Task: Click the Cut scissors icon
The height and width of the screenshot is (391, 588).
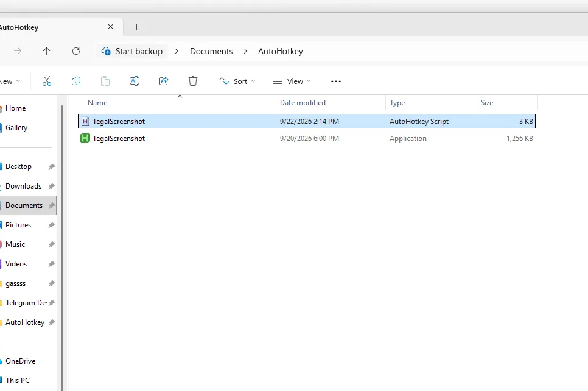Action: click(46, 81)
